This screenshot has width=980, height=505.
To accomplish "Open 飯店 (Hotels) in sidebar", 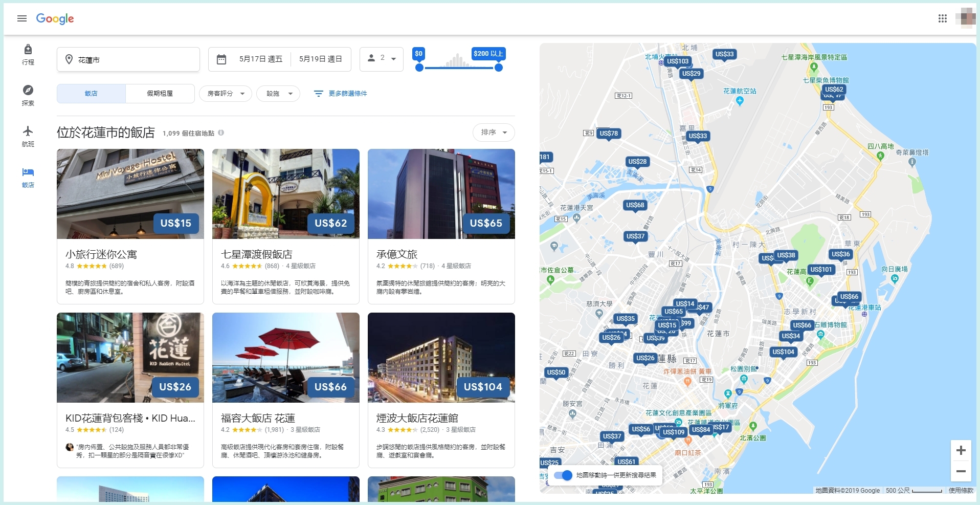I will [28, 178].
